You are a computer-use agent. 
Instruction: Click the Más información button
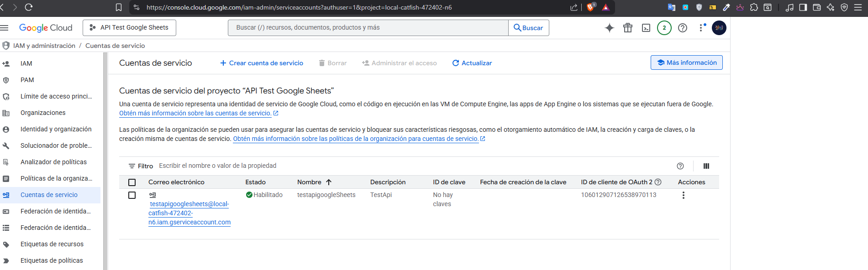686,62
